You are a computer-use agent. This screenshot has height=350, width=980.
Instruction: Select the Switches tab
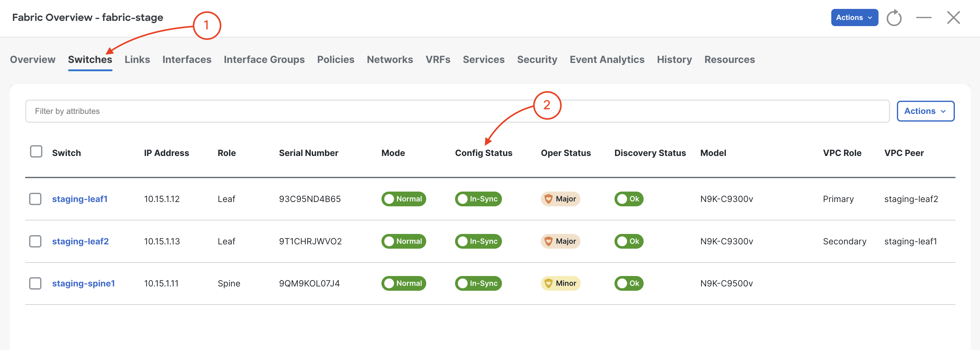90,60
